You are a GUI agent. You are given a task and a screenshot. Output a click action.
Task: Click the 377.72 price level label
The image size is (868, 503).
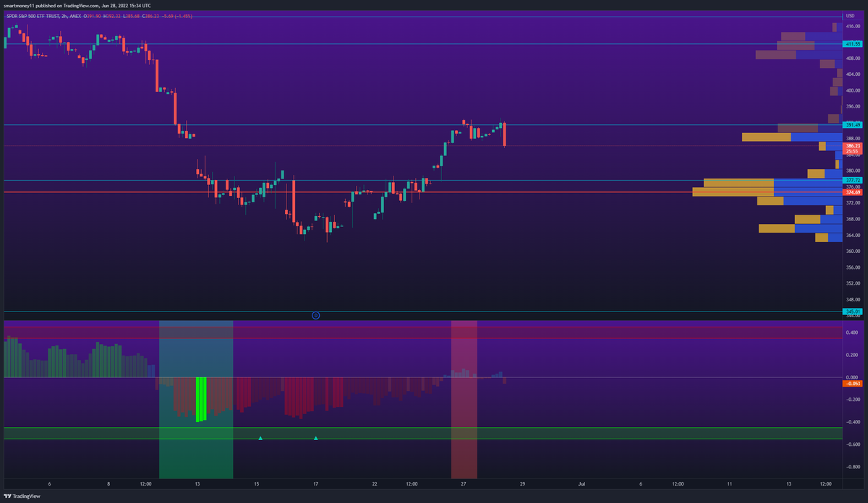[853, 180]
